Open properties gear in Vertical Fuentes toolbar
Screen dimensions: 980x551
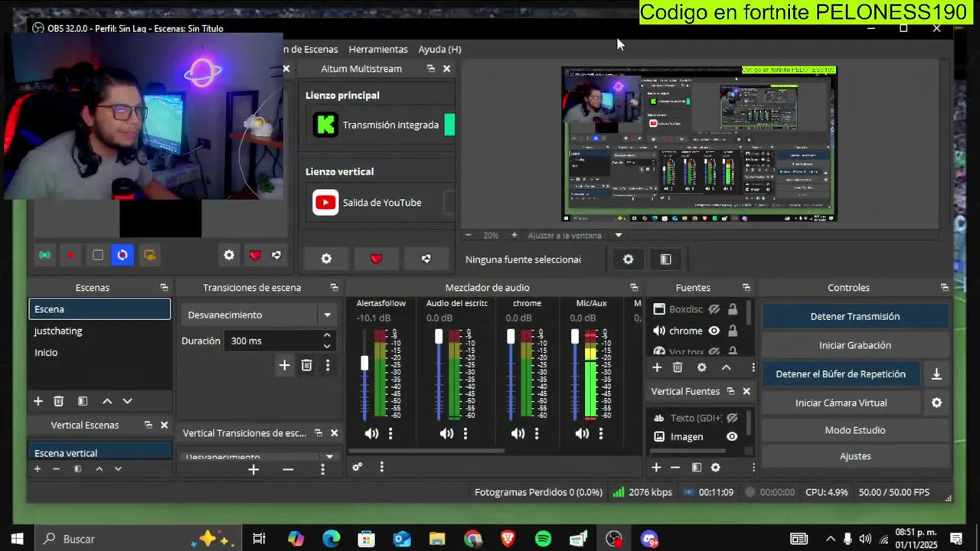(x=715, y=468)
